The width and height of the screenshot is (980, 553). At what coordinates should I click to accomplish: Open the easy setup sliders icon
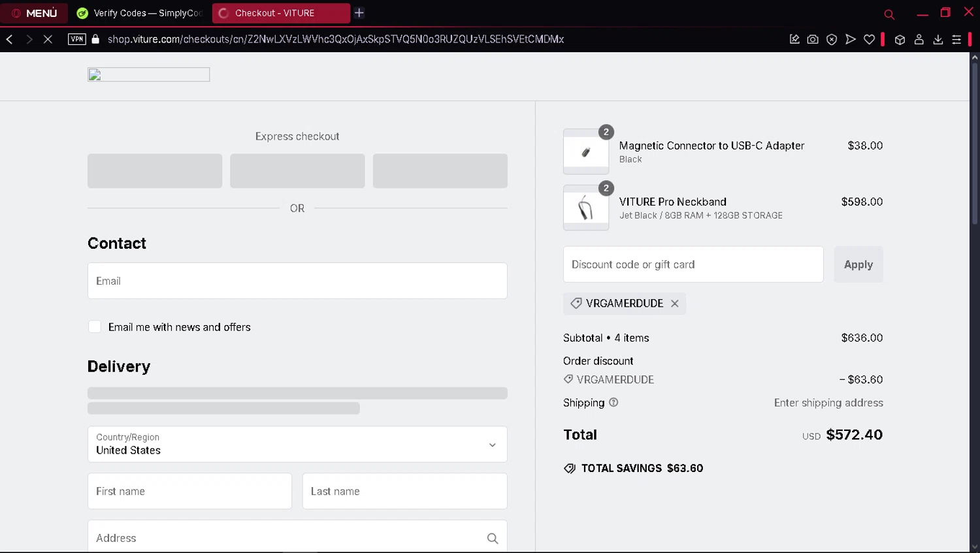956,39
